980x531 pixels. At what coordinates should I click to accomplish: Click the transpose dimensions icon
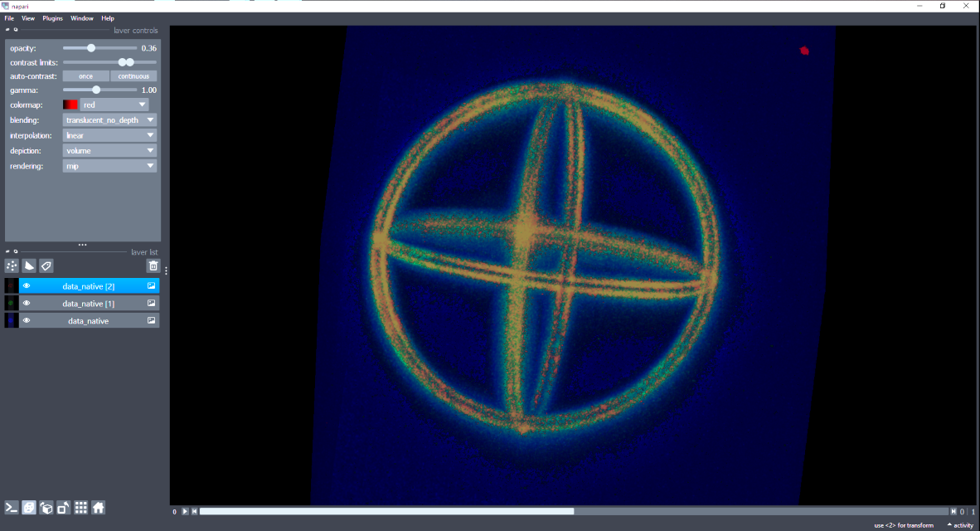click(x=64, y=507)
